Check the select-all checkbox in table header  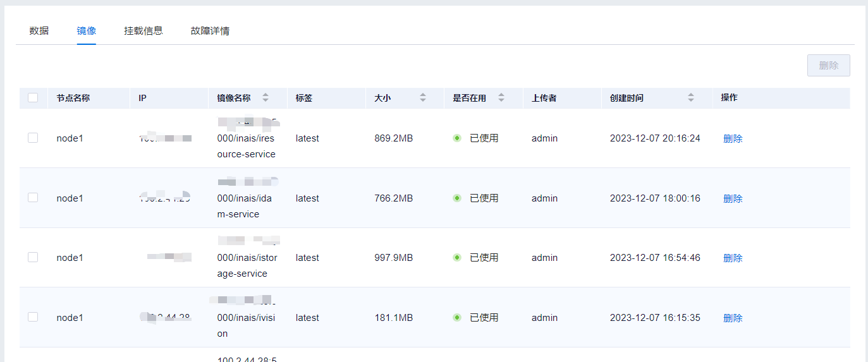[33, 98]
